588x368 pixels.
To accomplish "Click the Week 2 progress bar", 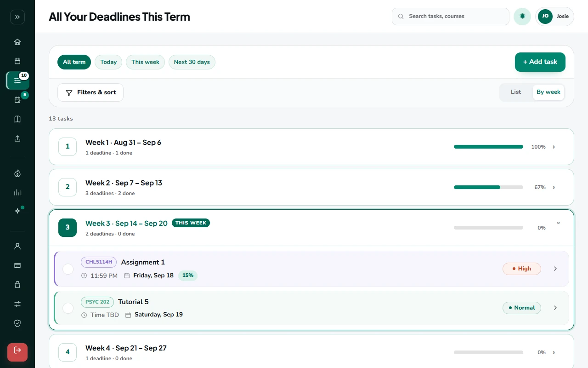I will tap(488, 187).
